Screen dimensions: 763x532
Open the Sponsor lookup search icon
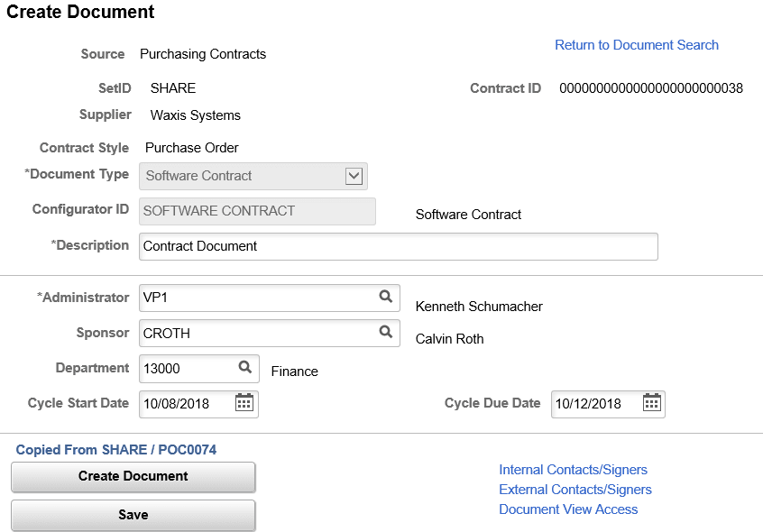[386, 333]
